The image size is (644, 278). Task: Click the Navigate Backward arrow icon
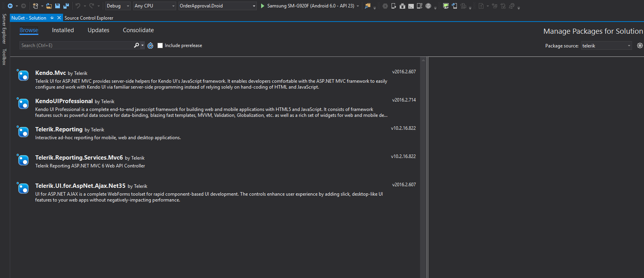click(10, 6)
